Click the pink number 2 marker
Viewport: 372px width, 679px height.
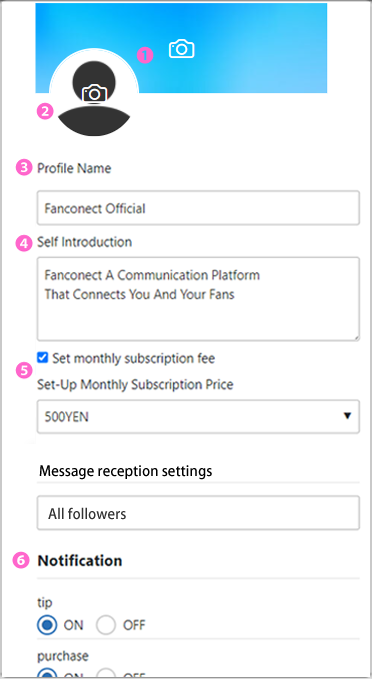coord(45,111)
